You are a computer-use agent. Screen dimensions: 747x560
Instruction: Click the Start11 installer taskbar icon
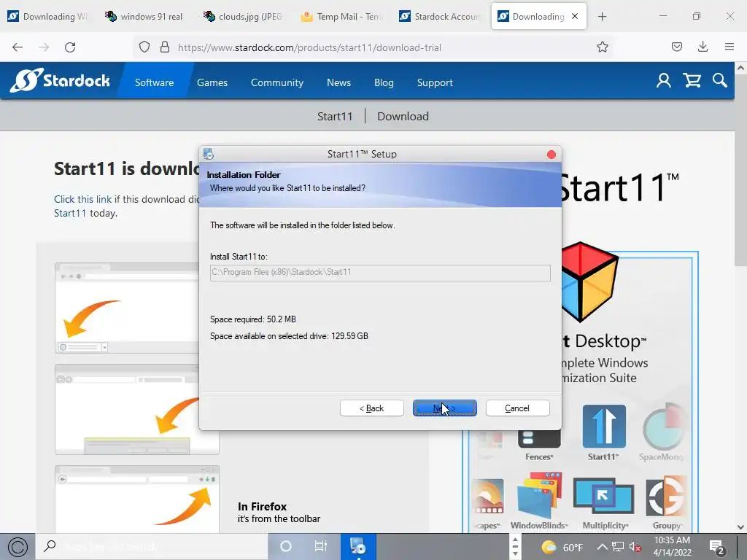(x=357, y=547)
